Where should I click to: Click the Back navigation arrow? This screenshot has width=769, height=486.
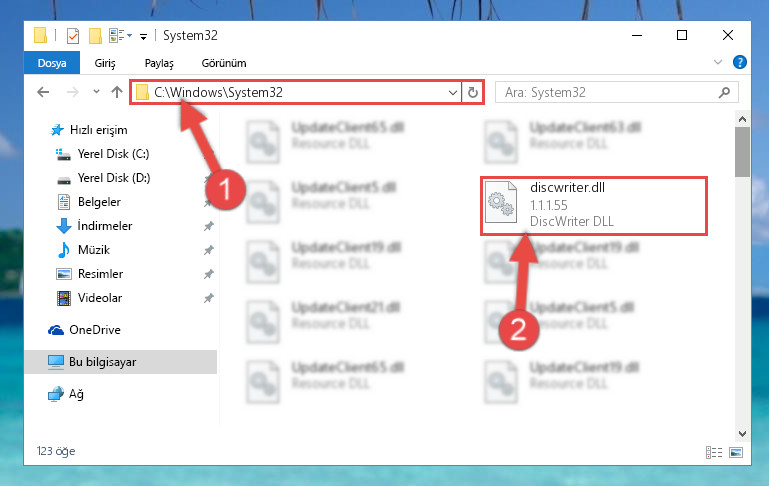(44, 92)
